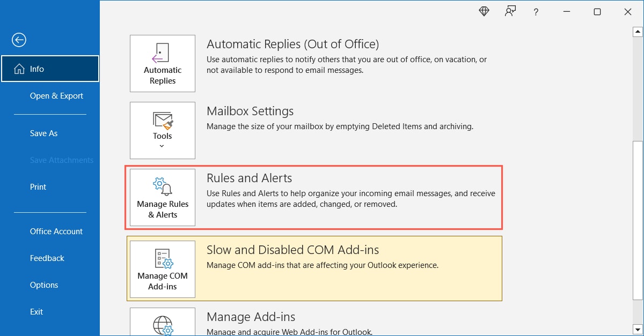
Task: Click Options to open Outlook settings
Action: pyautogui.click(x=43, y=285)
